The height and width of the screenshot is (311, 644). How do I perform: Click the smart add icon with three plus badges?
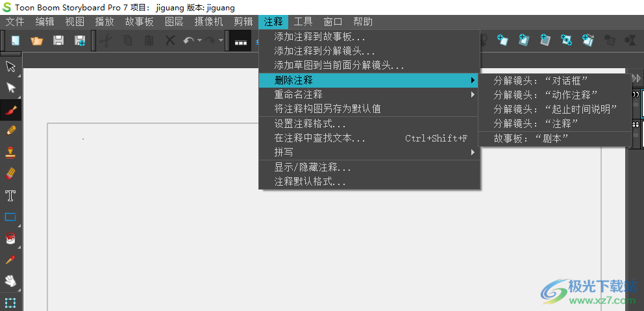coord(566,40)
